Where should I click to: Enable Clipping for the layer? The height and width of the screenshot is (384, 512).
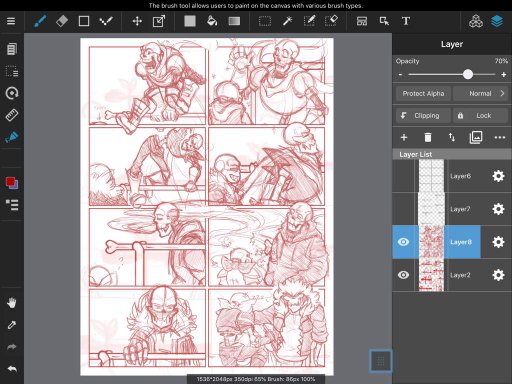coord(423,116)
